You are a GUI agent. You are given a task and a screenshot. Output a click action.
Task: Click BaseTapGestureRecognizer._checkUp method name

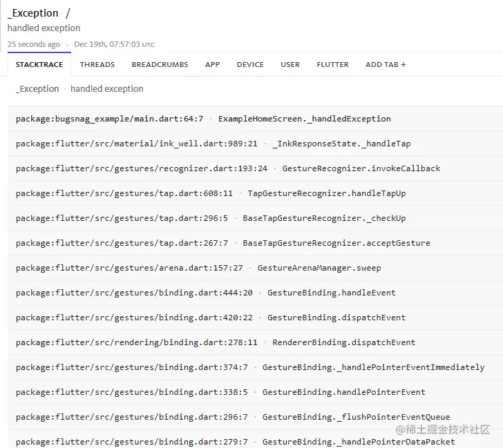[x=324, y=218]
